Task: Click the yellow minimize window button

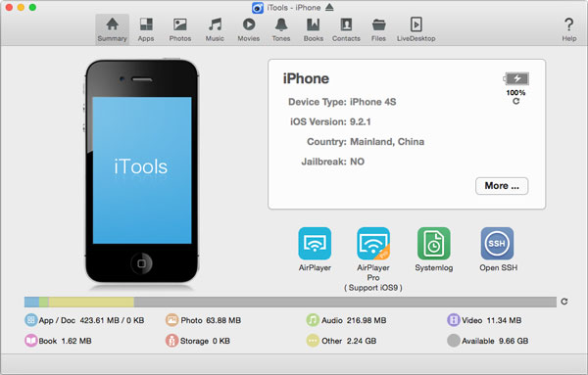Action: coord(21,7)
